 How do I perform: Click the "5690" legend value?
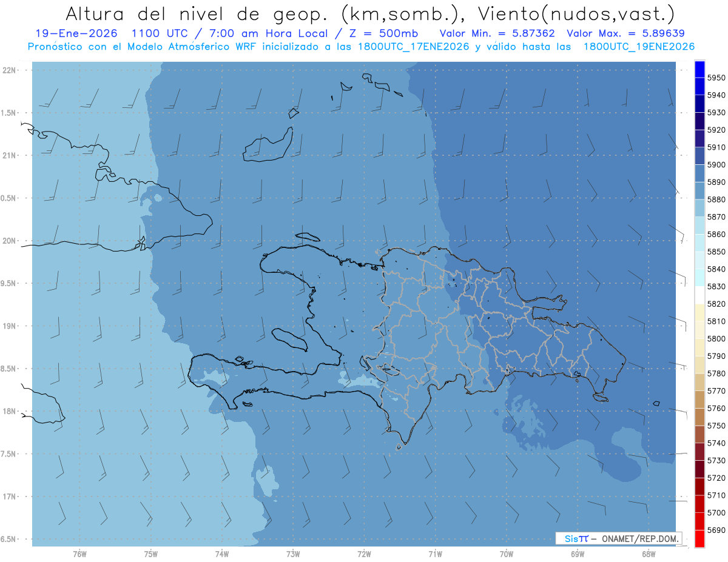[716, 530]
